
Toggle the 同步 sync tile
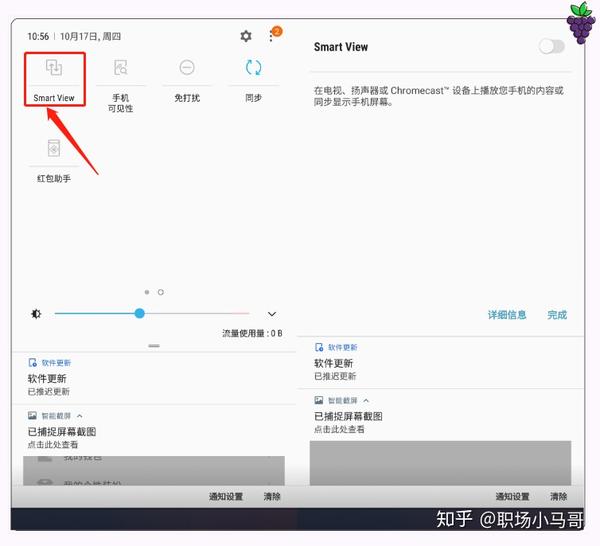[253, 68]
